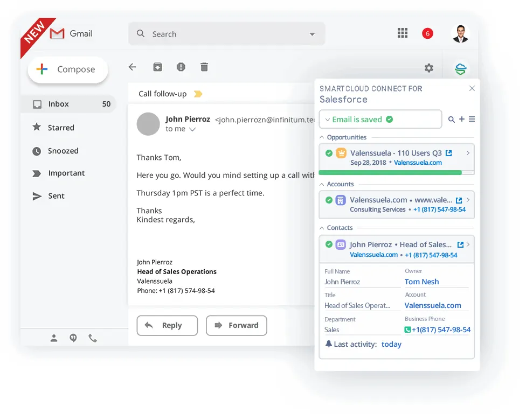Click the Full Name field value John Pierroz

click(x=342, y=282)
